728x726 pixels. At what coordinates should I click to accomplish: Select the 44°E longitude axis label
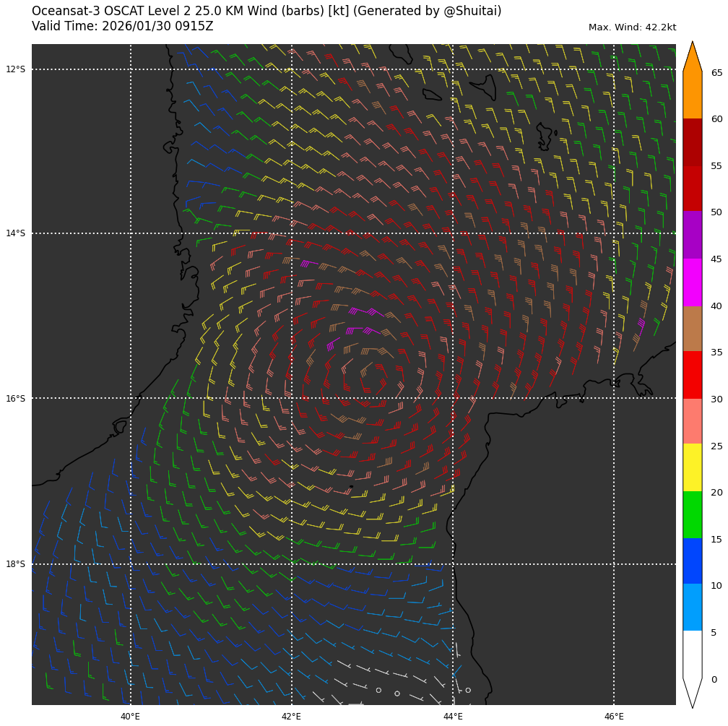[x=453, y=717]
